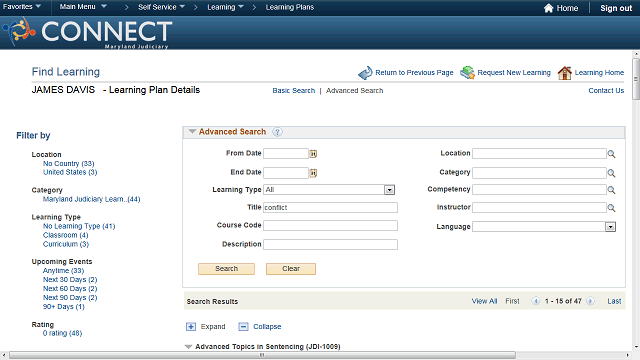Click the Competency lookup magnifier icon
The height and width of the screenshot is (360, 640).
click(x=611, y=190)
